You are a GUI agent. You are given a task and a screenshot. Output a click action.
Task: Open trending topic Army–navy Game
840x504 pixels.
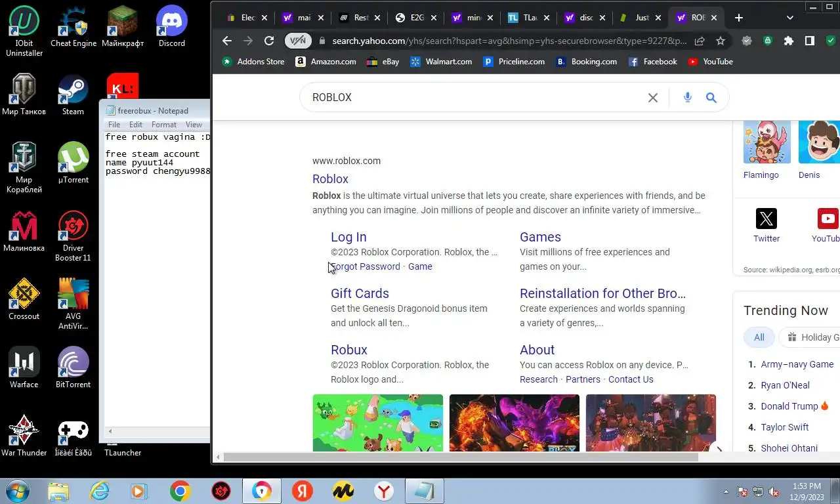(797, 364)
